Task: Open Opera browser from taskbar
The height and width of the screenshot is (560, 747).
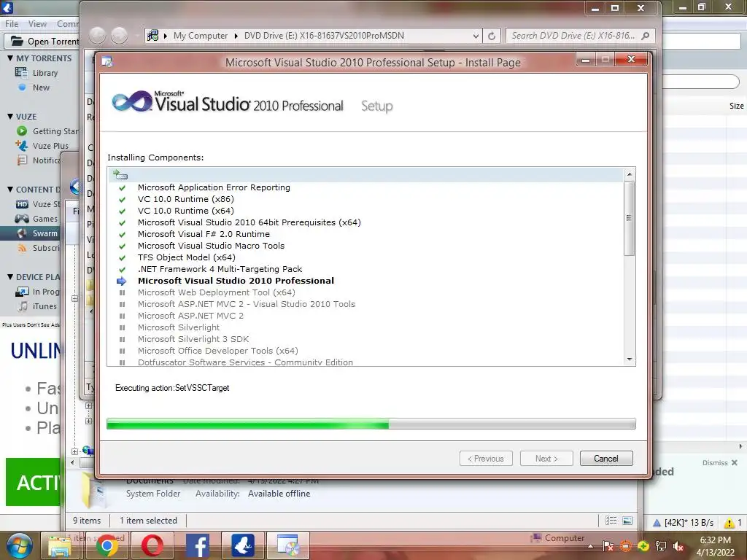Action: tap(152, 545)
